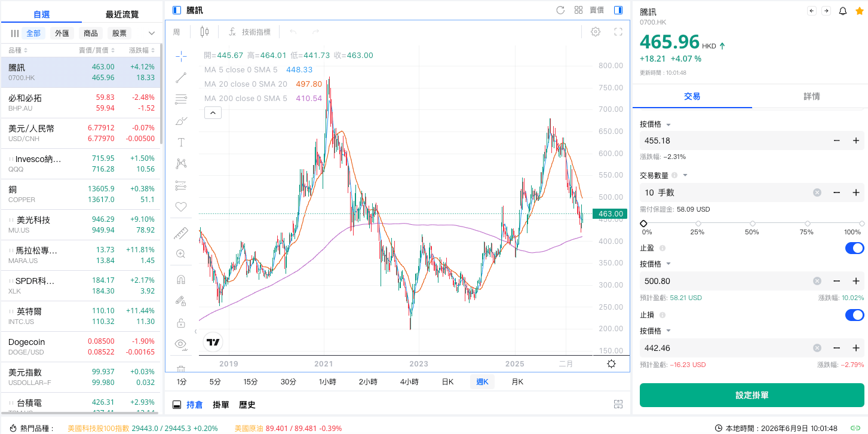
Task: Turn off the 止損 stop-loss switch
Action: tap(854, 315)
